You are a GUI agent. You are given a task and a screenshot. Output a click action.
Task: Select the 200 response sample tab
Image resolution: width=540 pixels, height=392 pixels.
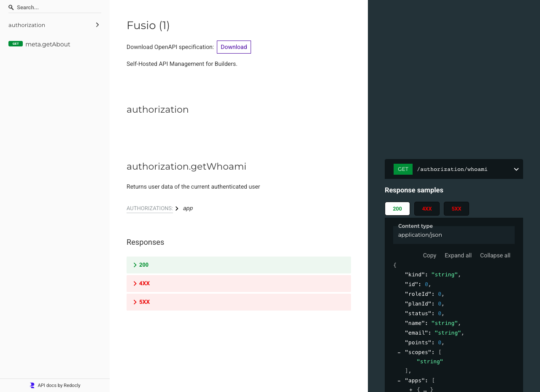397,209
